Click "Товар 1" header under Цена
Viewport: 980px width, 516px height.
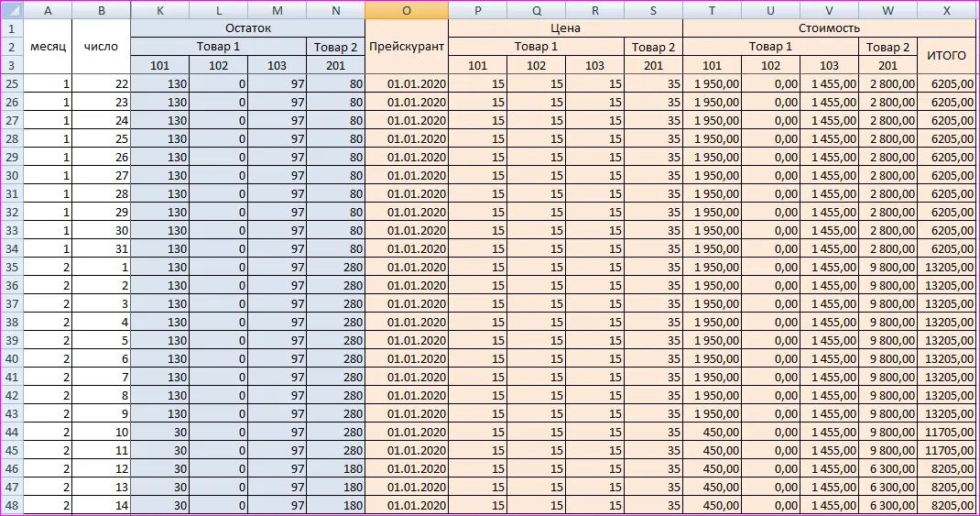[536, 47]
